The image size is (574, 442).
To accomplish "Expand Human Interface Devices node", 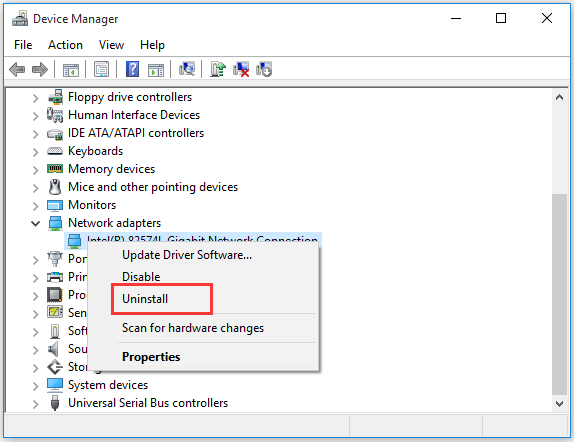I will point(35,116).
